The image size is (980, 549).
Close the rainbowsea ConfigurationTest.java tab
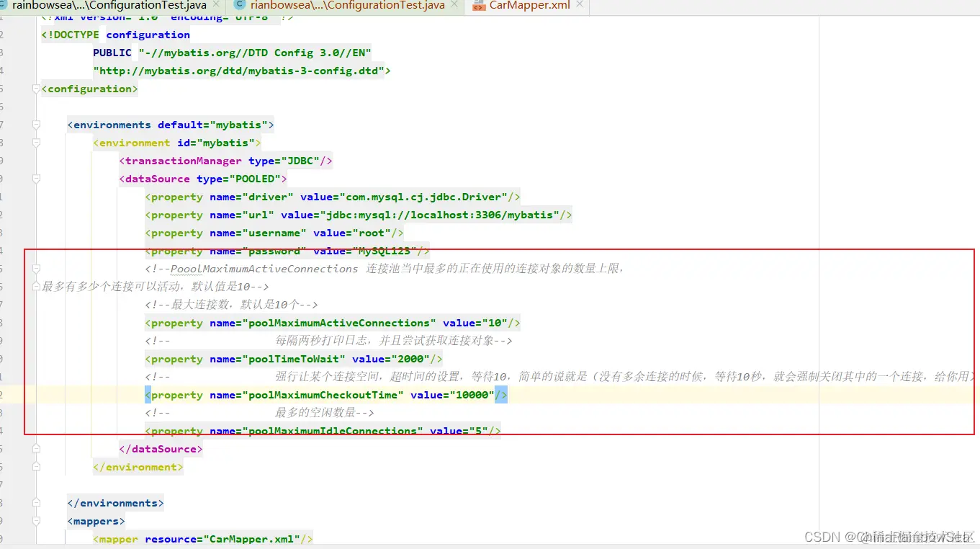pos(217,6)
